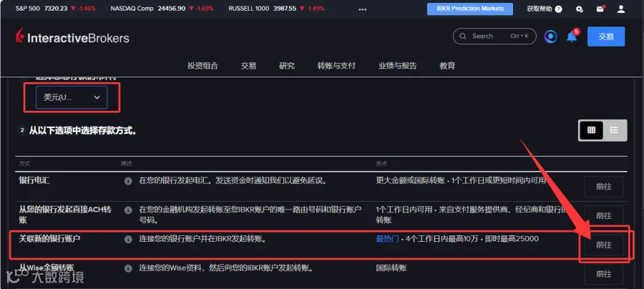644x289 pixels.
Task: Select the RUSSELL 1000 ticker
Action: (x=276, y=8)
